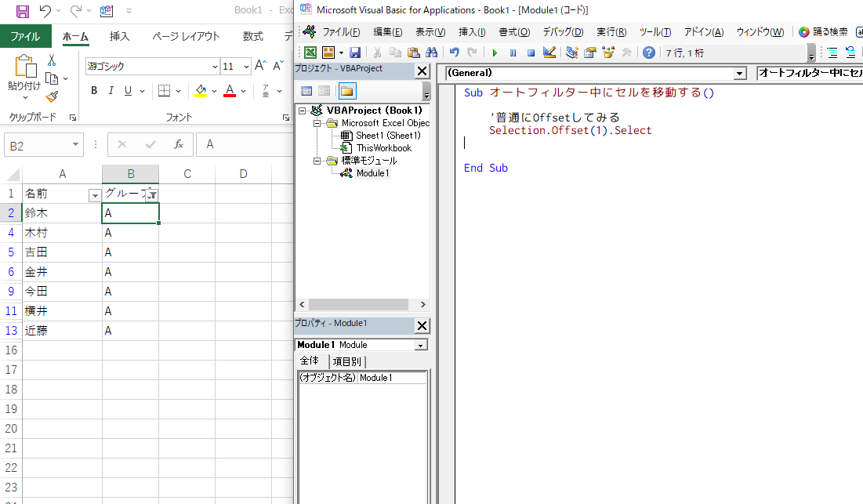The height and width of the screenshot is (504, 863).
Task: Click the Redo arrow in VBA toolbar
Action: point(472,53)
